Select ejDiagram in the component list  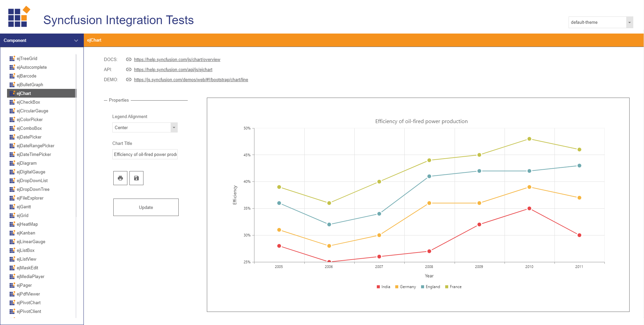coord(27,163)
